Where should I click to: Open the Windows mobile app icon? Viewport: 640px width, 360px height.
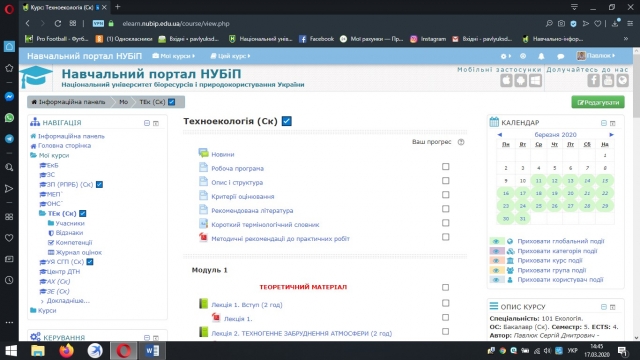535,80
